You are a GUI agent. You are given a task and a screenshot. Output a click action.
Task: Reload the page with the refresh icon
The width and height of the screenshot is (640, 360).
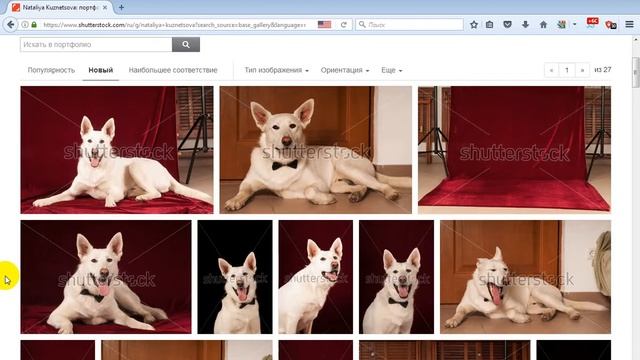tap(344, 24)
